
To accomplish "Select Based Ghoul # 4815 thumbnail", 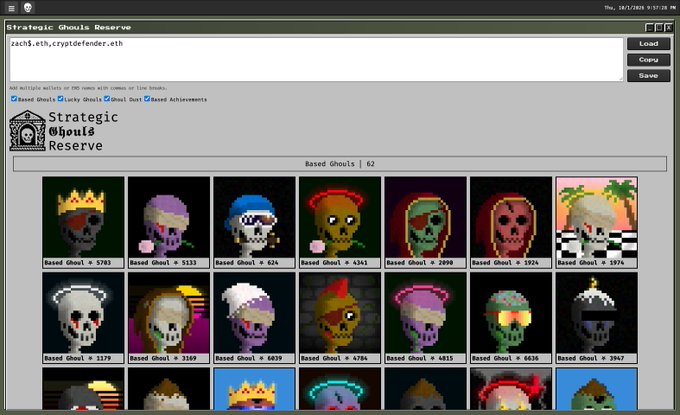I will [425, 313].
